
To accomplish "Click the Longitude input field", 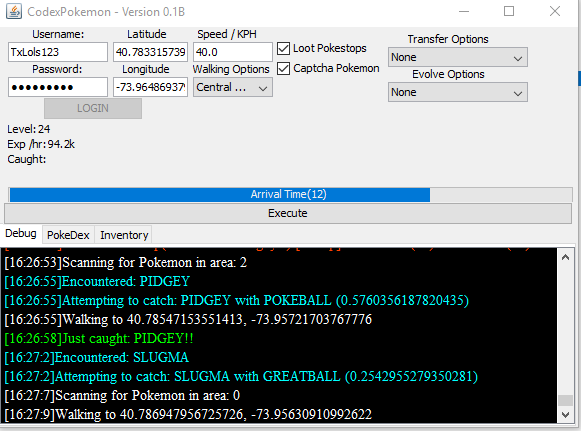I will pyautogui.click(x=150, y=87).
